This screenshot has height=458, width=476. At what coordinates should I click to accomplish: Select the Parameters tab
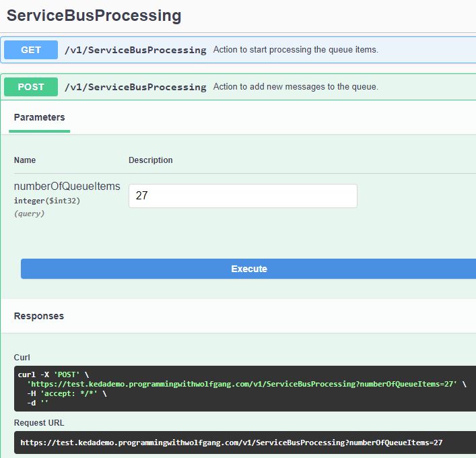(x=40, y=117)
